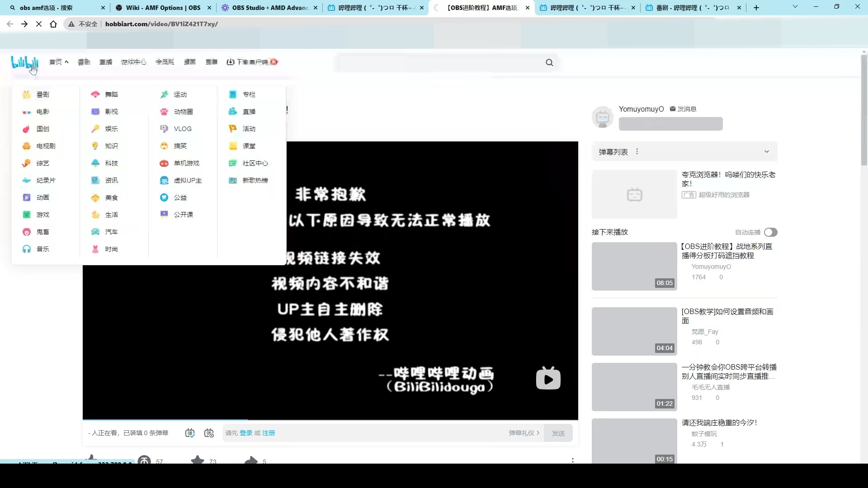Viewport: 868px width, 488px height.
Task: Click the VLOG category icon
Action: click(164, 129)
